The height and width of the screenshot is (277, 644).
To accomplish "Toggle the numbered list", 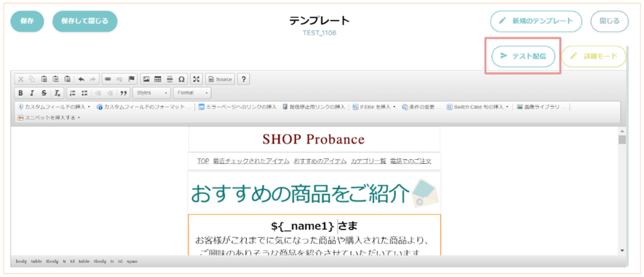I will tap(73, 93).
